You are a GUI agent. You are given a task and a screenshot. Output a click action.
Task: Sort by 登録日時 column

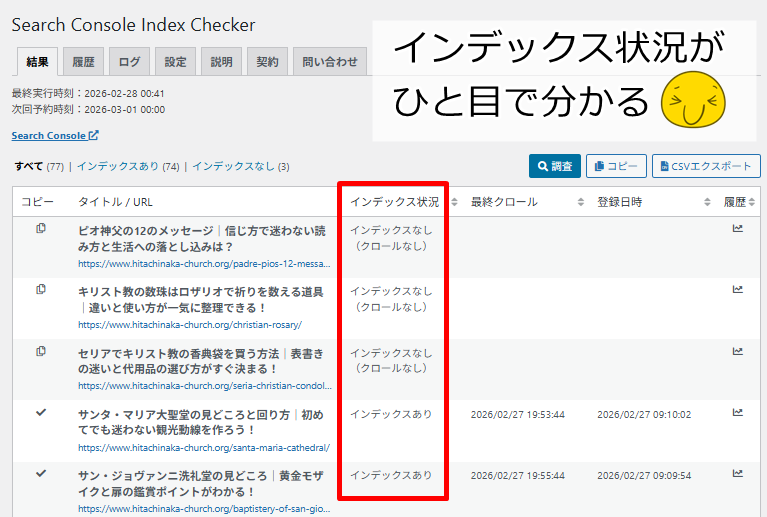click(706, 202)
